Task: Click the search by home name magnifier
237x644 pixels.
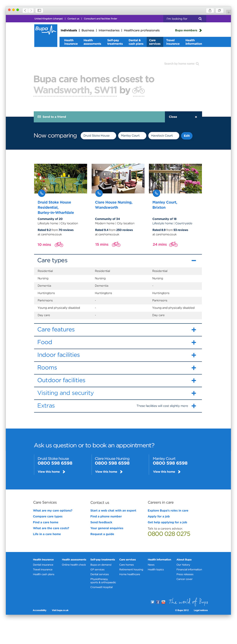Action: tap(197, 64)
